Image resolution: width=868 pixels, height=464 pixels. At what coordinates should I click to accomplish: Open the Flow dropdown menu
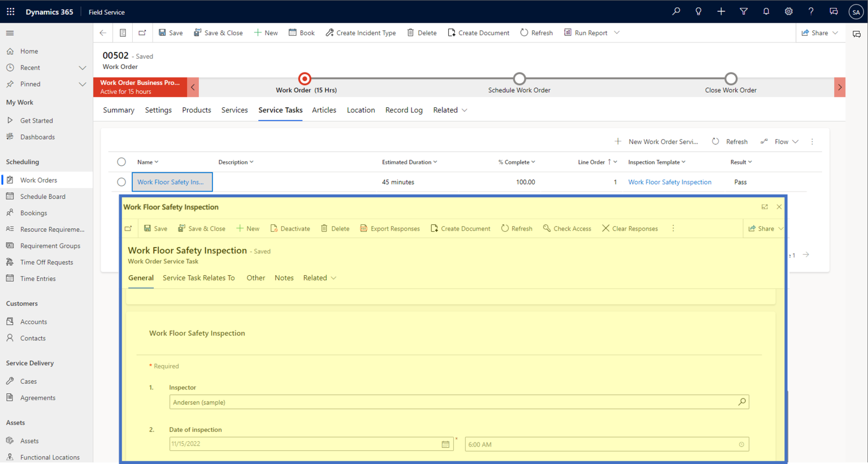782,141
